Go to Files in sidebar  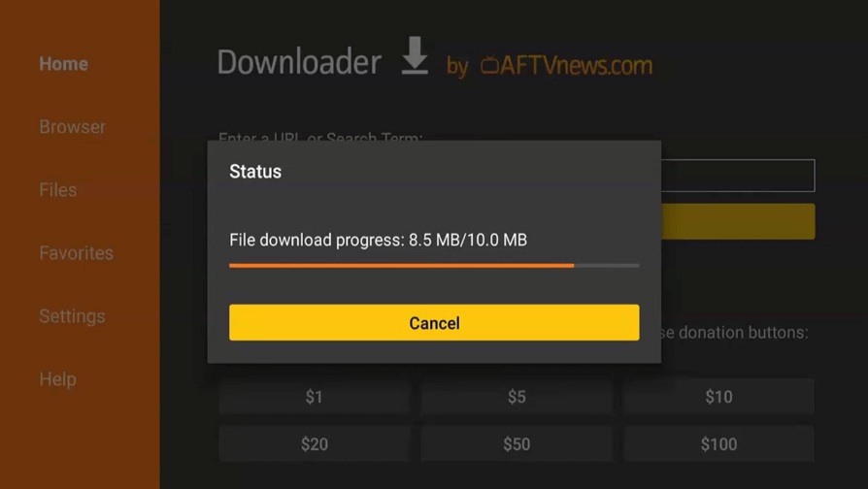tap(57, 190)
